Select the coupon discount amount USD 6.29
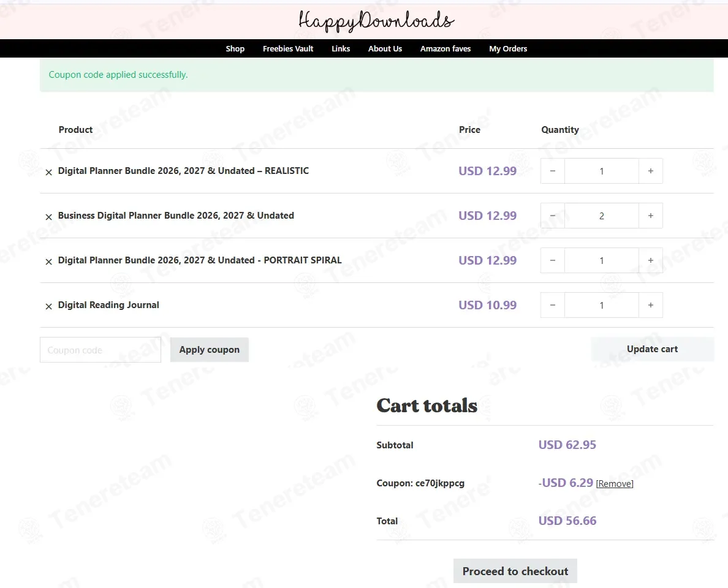728x588 pixels. [x=567, y=483]
